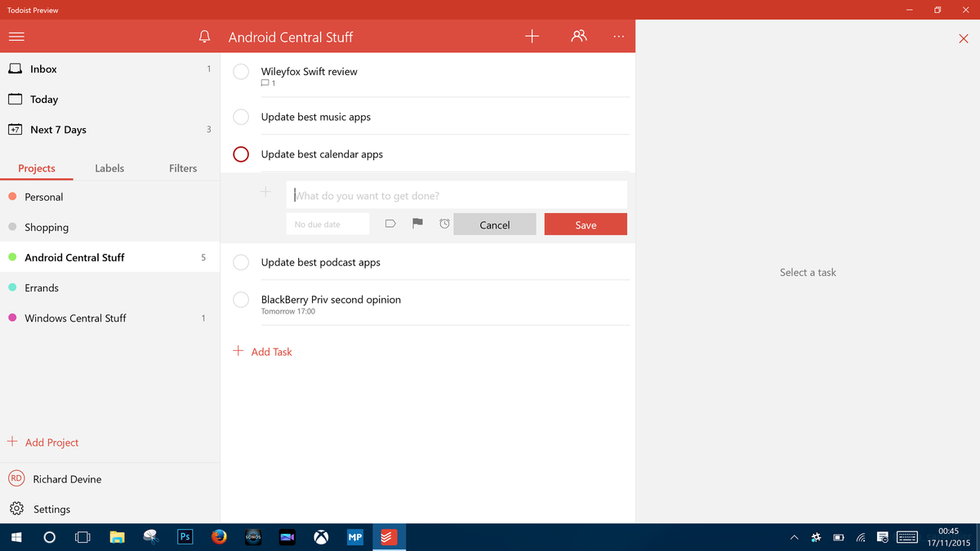This screenshot has height=551, width=980.
Task: Open the No due date field
Action: [x=327, y=224]
